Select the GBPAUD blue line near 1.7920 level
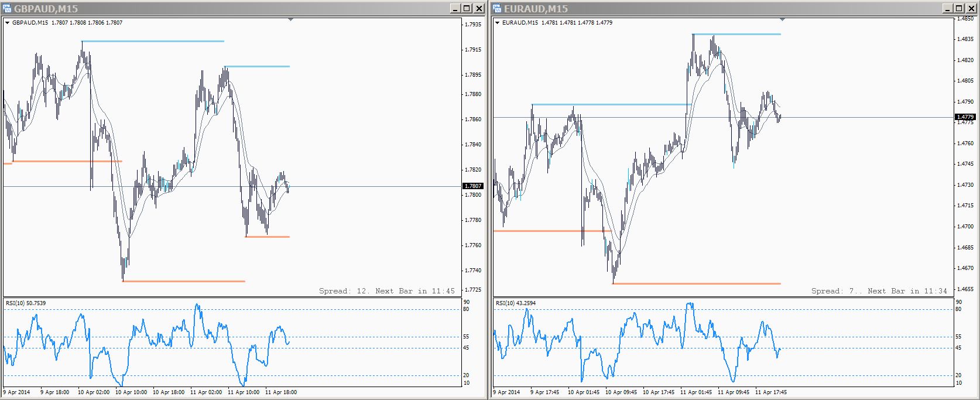This screenshot has width=980, height=400. coord(153,41)
